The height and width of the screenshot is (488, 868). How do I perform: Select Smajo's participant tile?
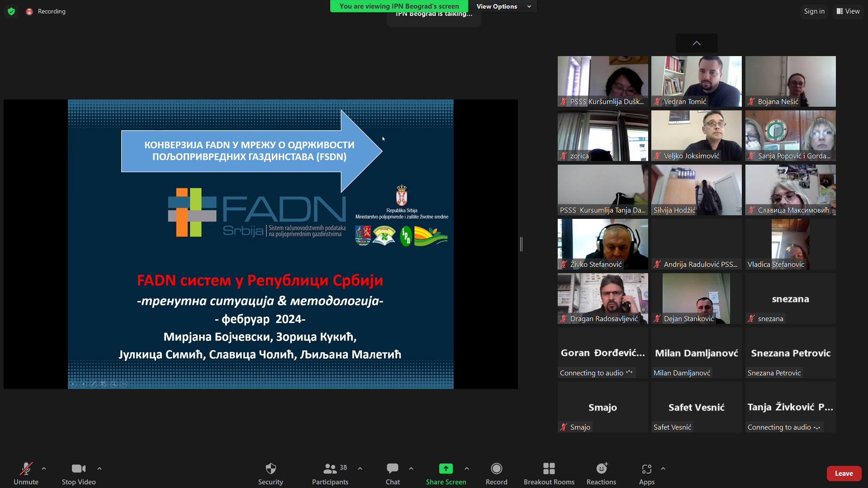(603, 407)
